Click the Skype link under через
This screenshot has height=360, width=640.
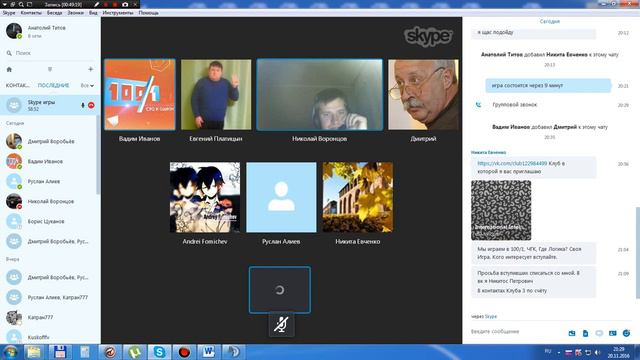click(491, 316)
